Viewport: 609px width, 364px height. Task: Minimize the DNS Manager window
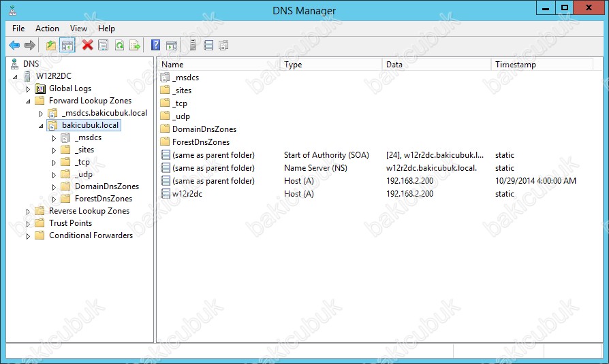point(546,8)
